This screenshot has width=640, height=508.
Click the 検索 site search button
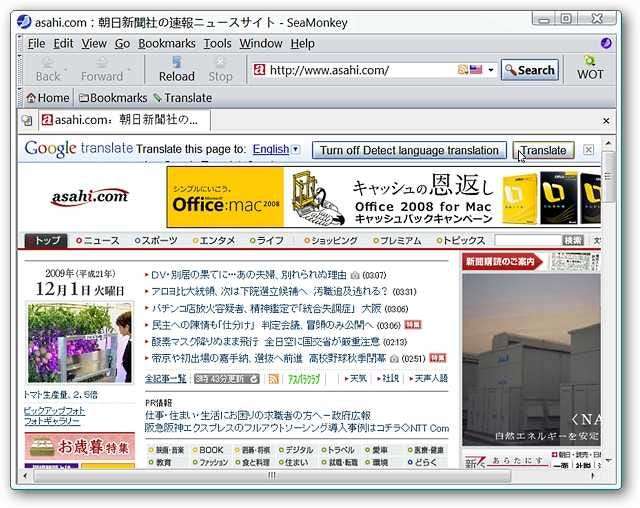[x=573, y=240]
